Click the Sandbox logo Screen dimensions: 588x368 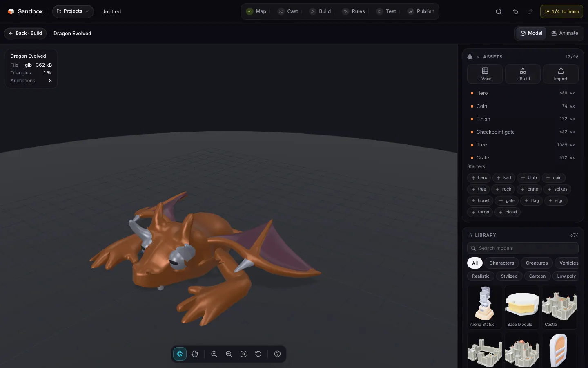[x=25, y=11]
